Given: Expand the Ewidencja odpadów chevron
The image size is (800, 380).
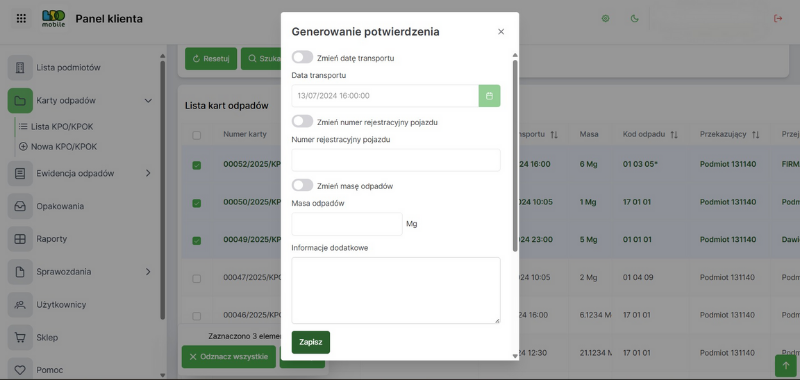Looking at the screenshot, I should click(148, 173).
